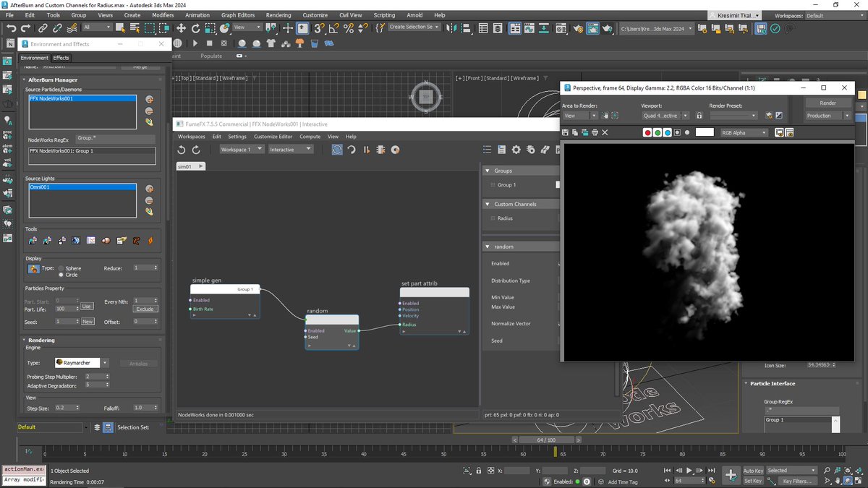Click Pick Particles icon beside FFX NodeWorks001 list

(x=149, y=100)
